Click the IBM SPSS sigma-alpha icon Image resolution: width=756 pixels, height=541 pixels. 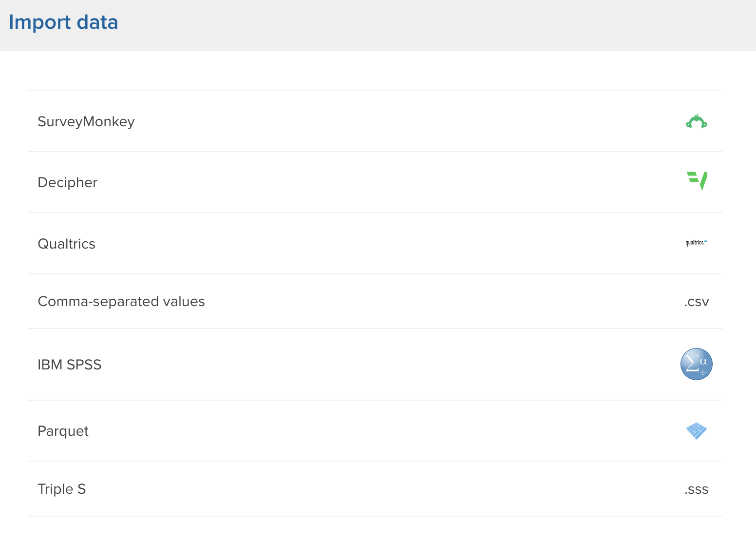click(697, 364)
